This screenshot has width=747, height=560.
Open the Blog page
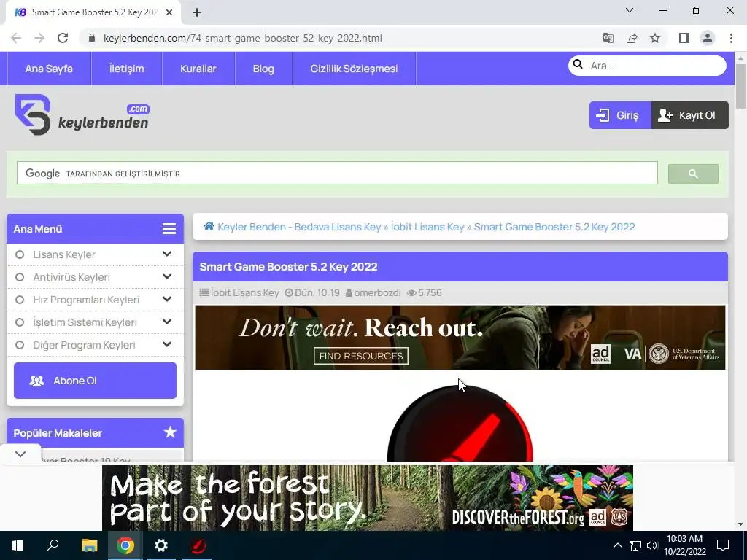263,69
